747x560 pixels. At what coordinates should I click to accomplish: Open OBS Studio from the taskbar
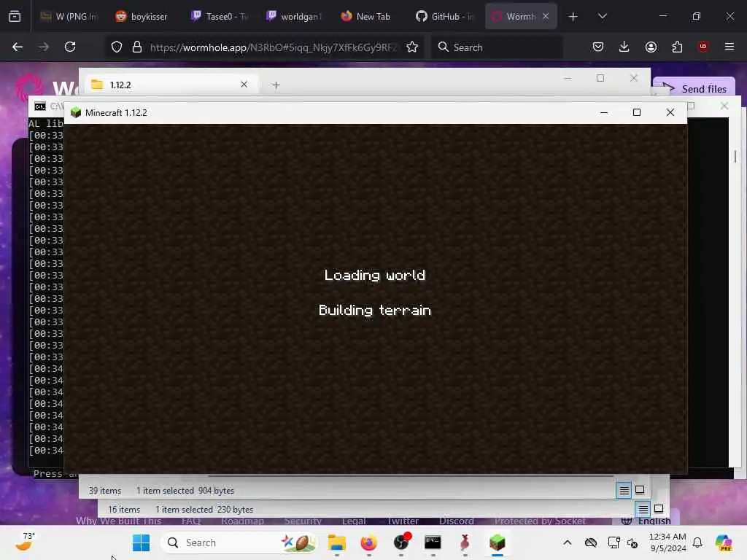click(x=401, y=542)
